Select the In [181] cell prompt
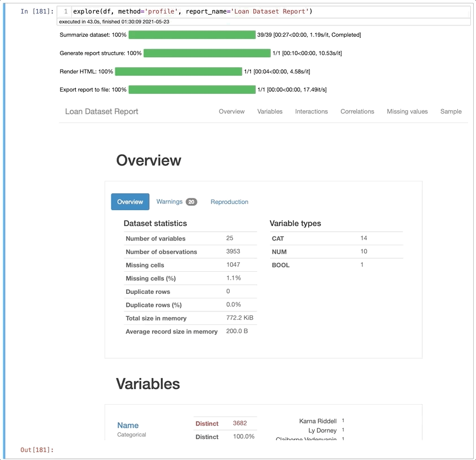Screen dimensions: 476x460 coord(37,11)
